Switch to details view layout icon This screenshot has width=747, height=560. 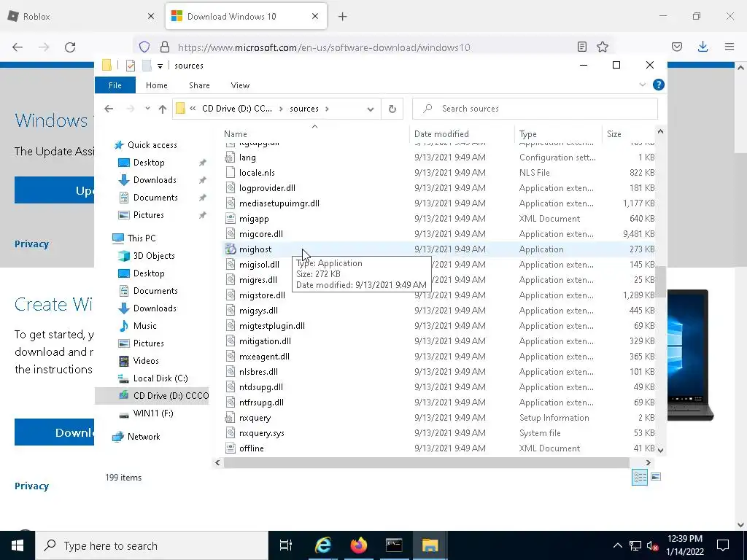tap(639, 477)
